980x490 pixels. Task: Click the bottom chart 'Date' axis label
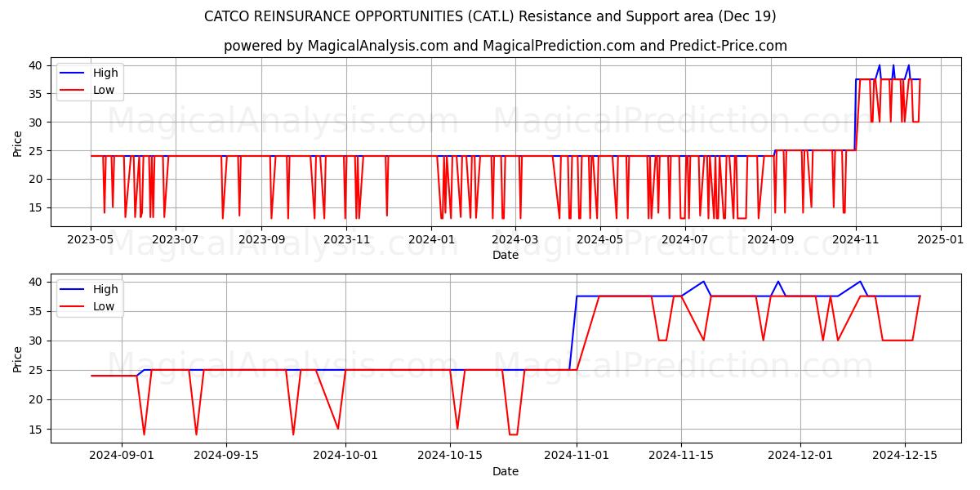tap(506, 471)
